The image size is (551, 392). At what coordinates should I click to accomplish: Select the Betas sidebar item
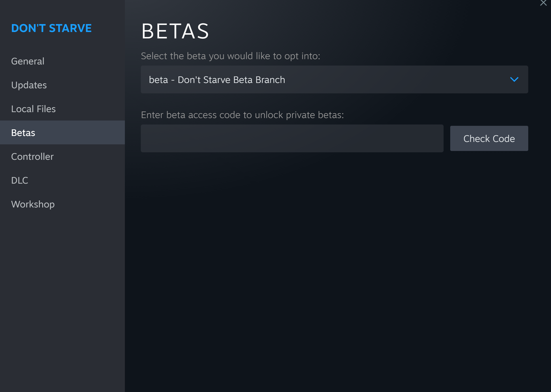click(23, 133)
